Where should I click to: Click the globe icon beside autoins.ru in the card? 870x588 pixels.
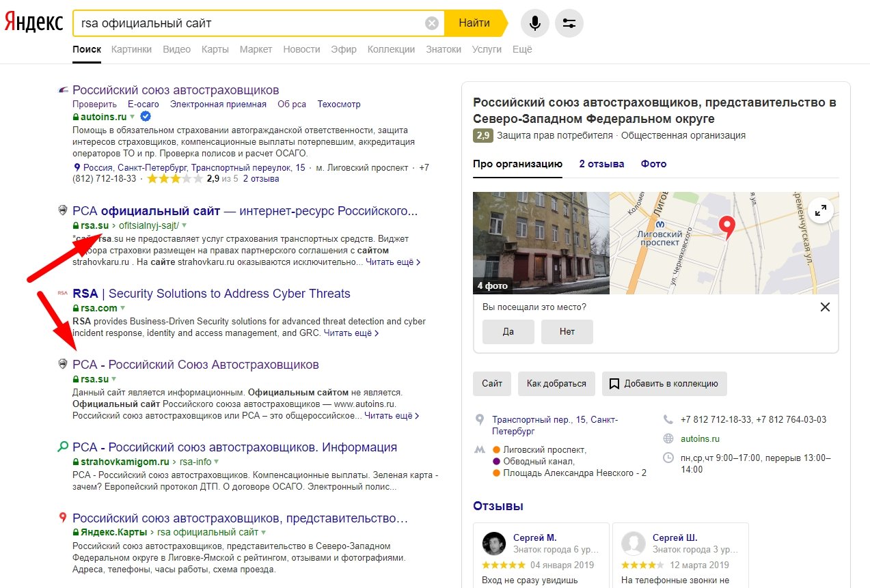[x=668, y=438]
